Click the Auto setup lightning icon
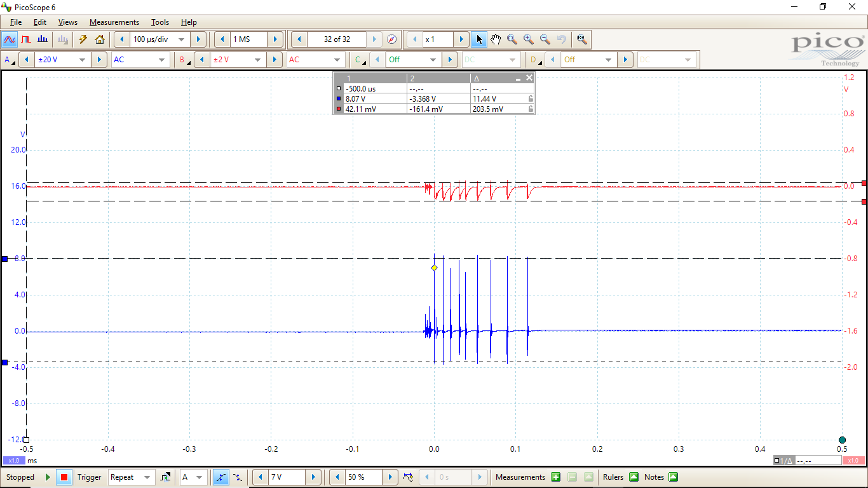Screen dimensions: 868x488 tap(83, 39)
